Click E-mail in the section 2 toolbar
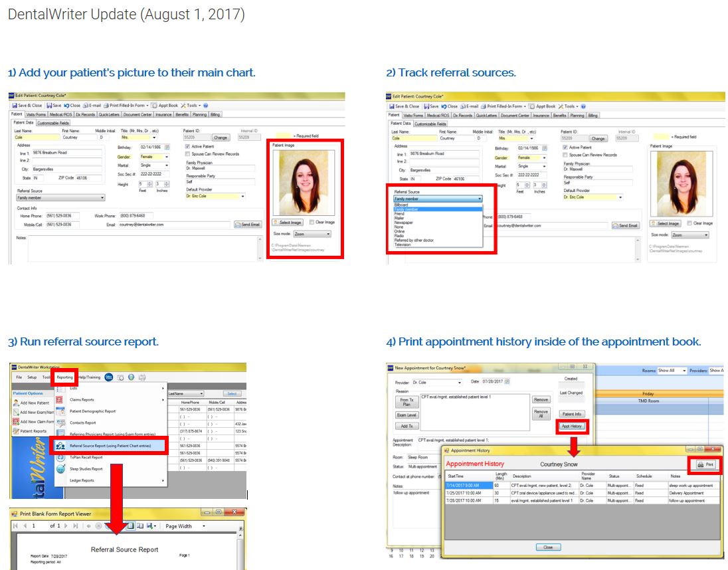Screen dimensions: 728x570 (470, 106)
